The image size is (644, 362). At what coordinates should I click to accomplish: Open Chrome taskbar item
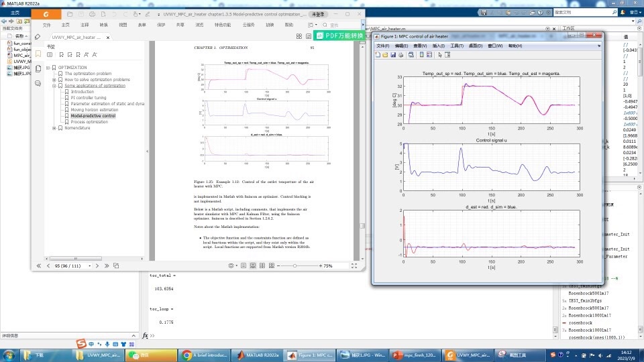pos(204,355)
